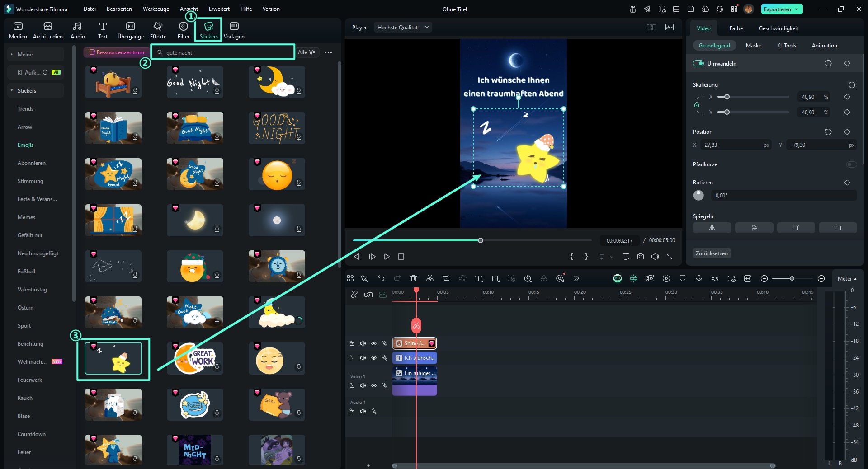Click the timeline zoom slider handle

(792, 278)
